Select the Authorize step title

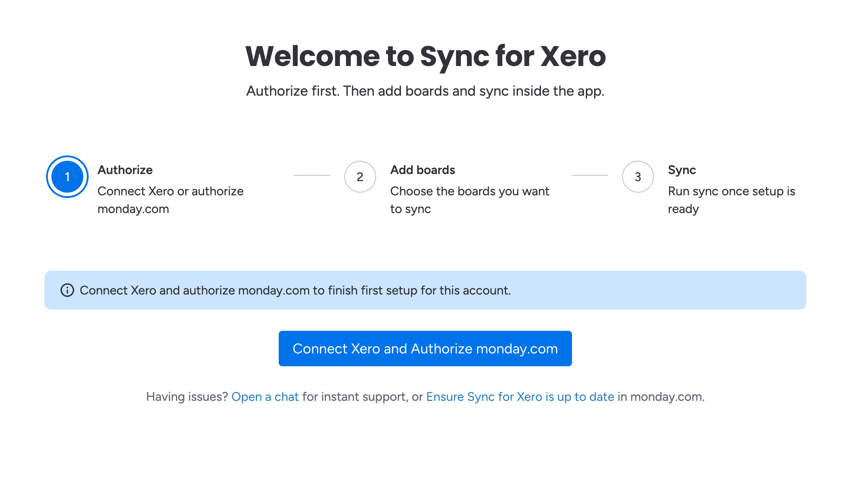(125, 170)
